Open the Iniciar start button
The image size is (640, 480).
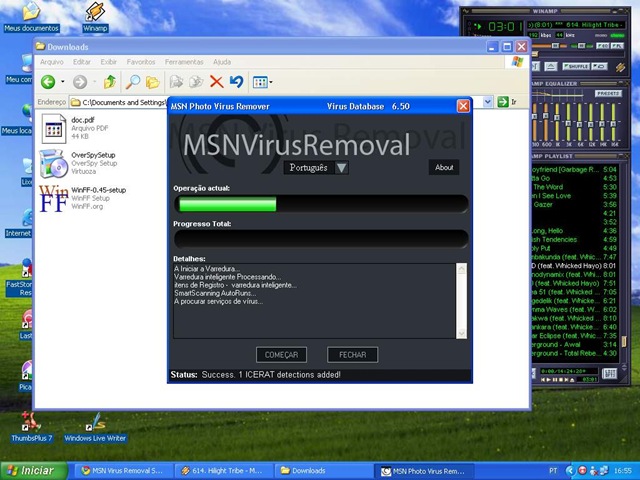click(x=34, y=471)
